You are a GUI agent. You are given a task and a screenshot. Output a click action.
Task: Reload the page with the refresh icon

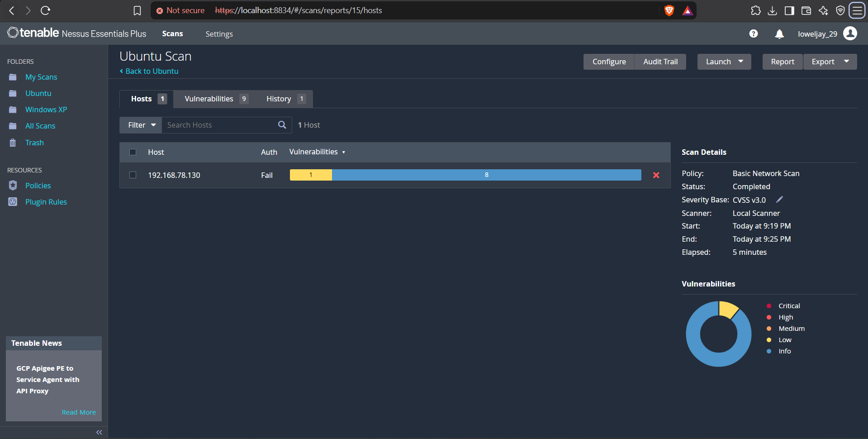(x=45, y=10)
